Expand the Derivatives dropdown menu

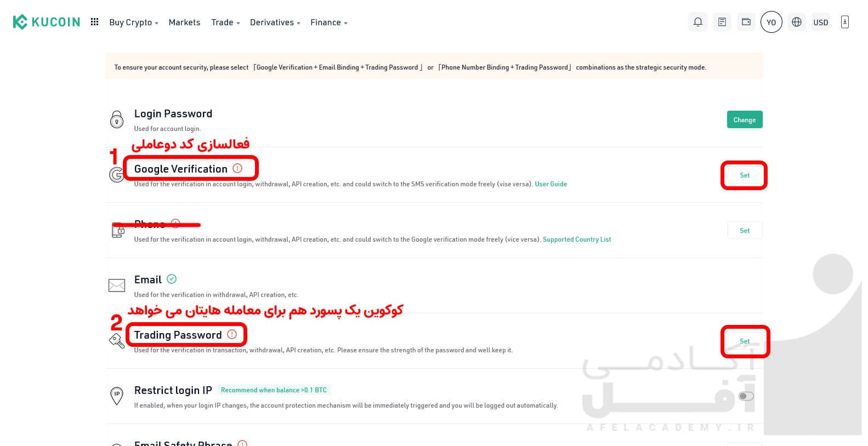[x=275, y=22]
